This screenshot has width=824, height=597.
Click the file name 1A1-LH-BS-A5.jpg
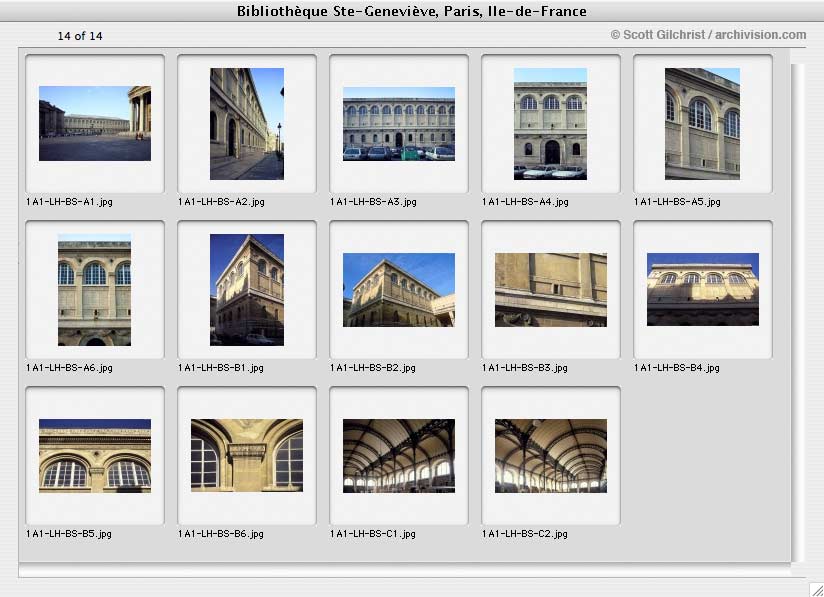pos(677,202)
